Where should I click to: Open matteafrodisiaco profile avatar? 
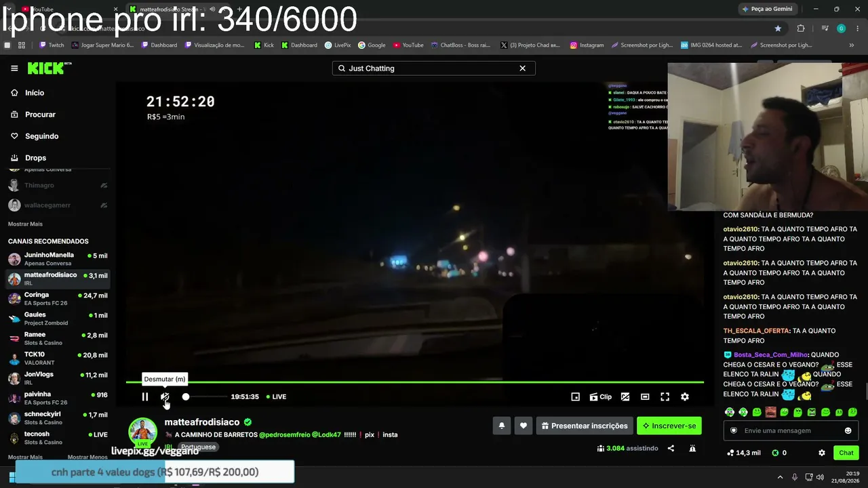[x=143, y=432]
